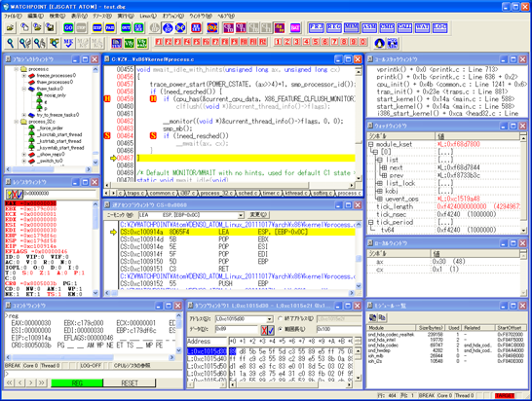The image size is (532, 401).
Task: Open the CALL stack toolbar icon
Action: (404, 27)
